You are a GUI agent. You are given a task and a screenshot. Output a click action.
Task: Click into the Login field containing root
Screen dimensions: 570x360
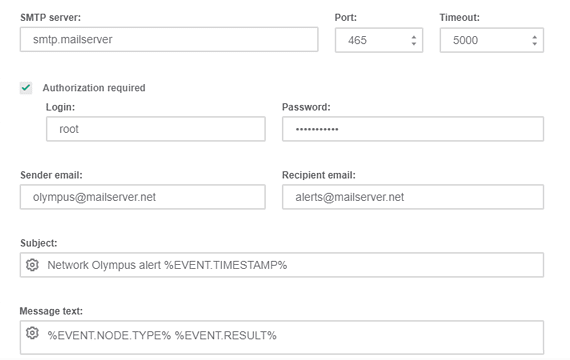pyautogui.click(x=156, y=129)
